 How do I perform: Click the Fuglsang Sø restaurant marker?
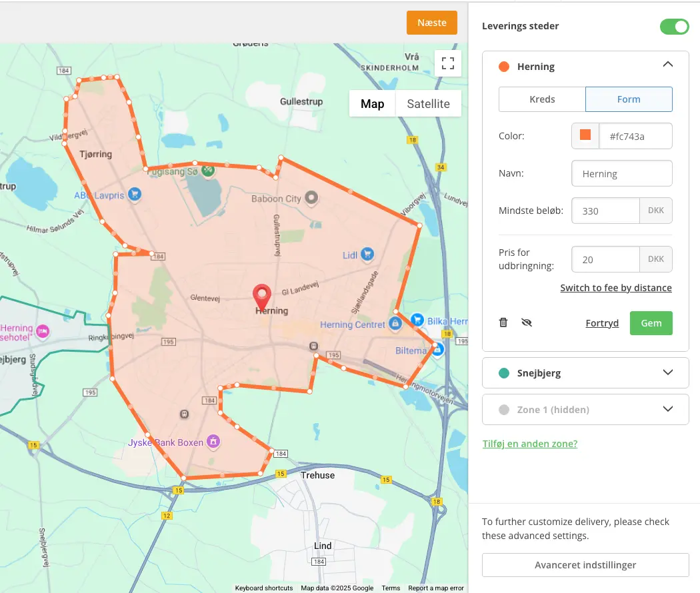[208, 170]
